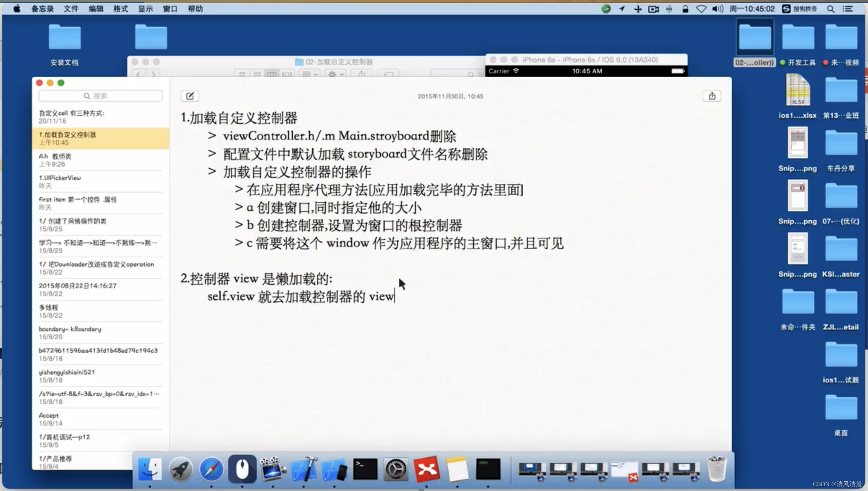Click the minimized window with red X in Dock
This screenshot has width=868, height=491.
pos(625,471)
